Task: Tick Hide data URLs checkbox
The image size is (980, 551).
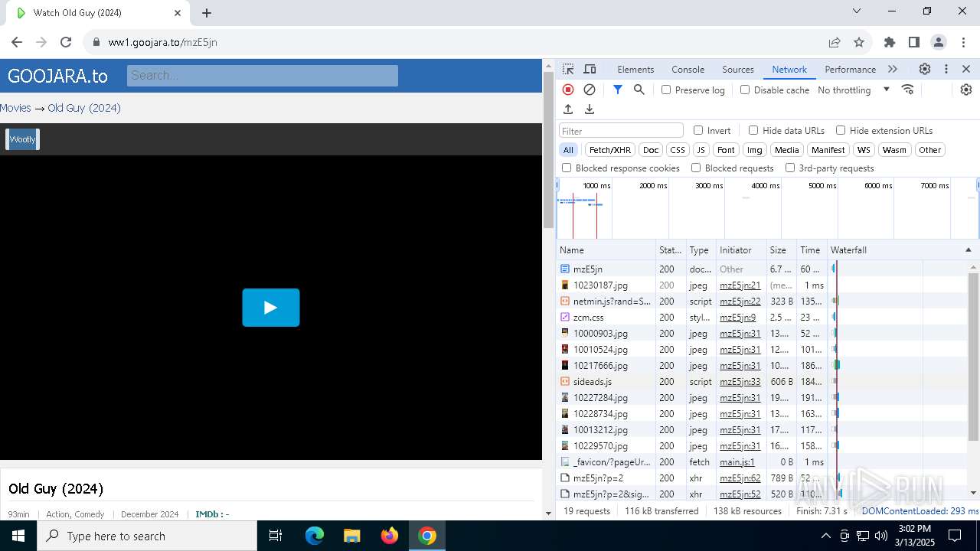Action: [x=753, y=130]
